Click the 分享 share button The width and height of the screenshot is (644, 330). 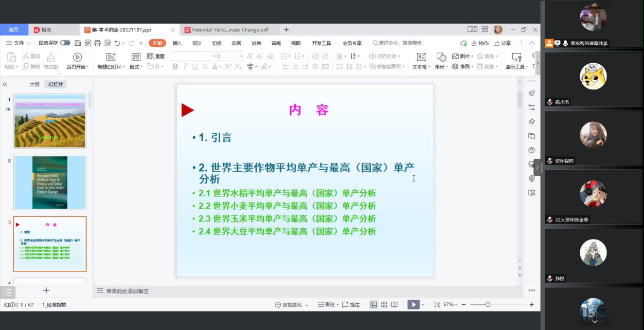tap(503, 43)
